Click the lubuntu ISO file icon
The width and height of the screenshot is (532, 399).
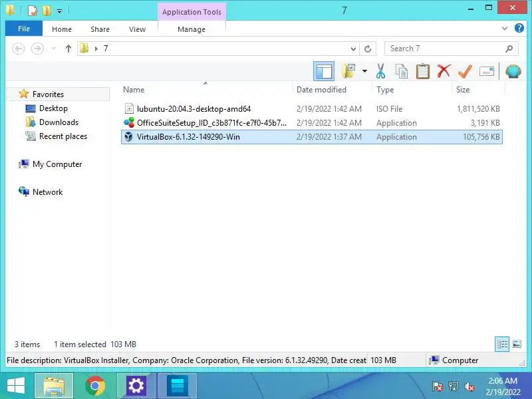pyautogui.click(x=129, y=109)
